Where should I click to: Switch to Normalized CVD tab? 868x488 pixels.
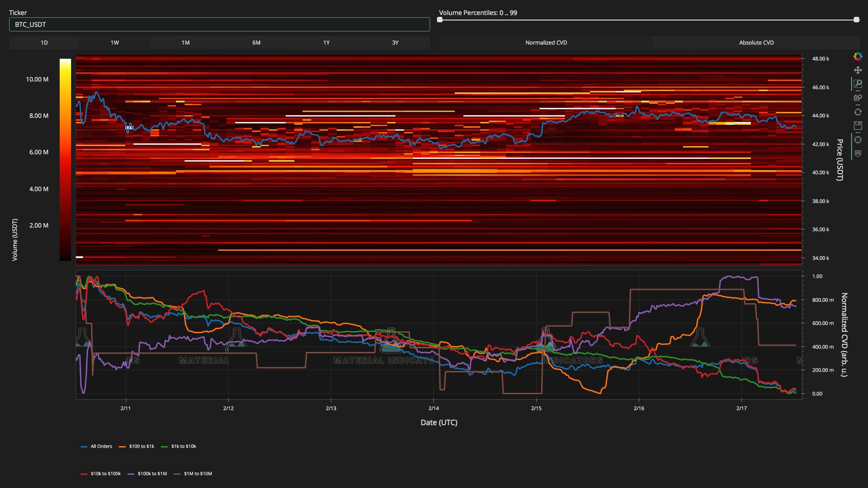pos(546,43)
